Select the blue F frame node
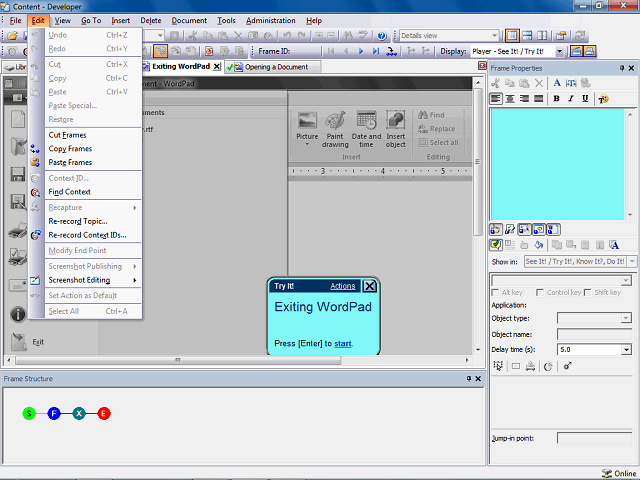This screenshot has width=640, height=480. pos(54,413)
